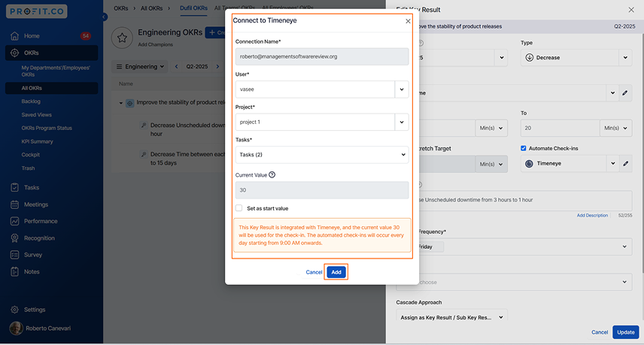Click the objective target icon in list
644x345 pixels.
click(130, 104)
